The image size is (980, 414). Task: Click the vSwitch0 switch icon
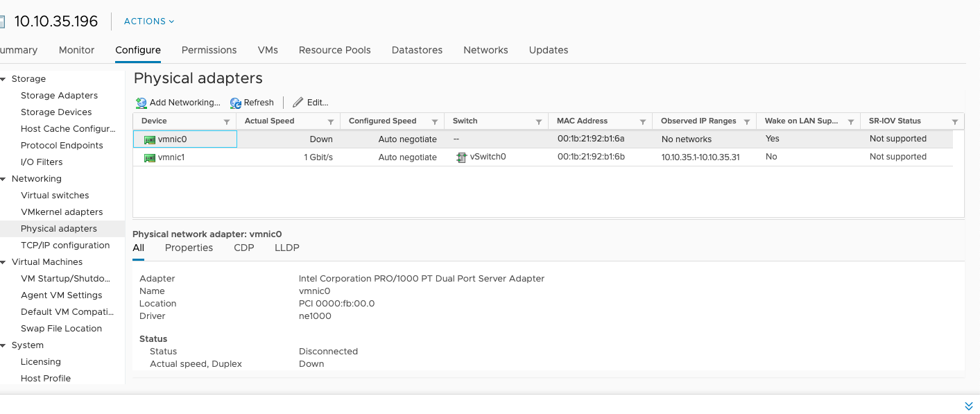(x=461, y=157)
